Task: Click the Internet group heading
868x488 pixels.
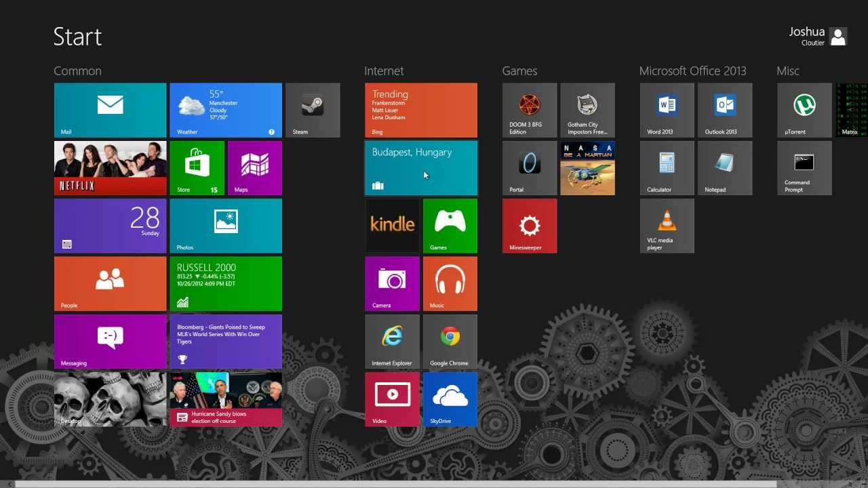Action: [x=384, y=70]
